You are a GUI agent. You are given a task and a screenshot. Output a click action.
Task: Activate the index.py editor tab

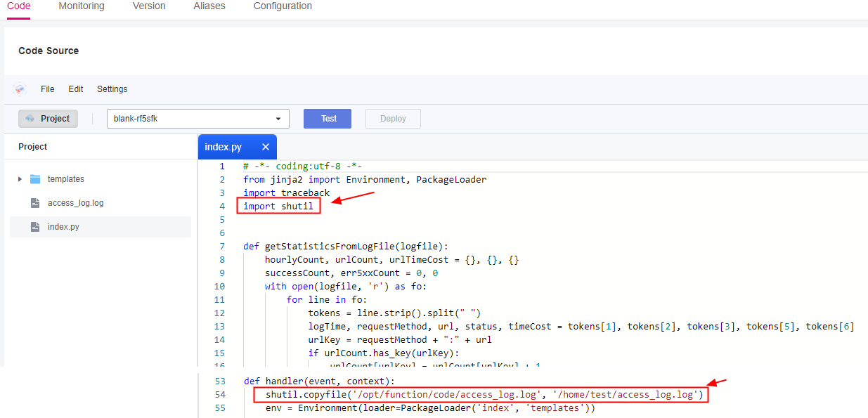(x=224, y=147)
